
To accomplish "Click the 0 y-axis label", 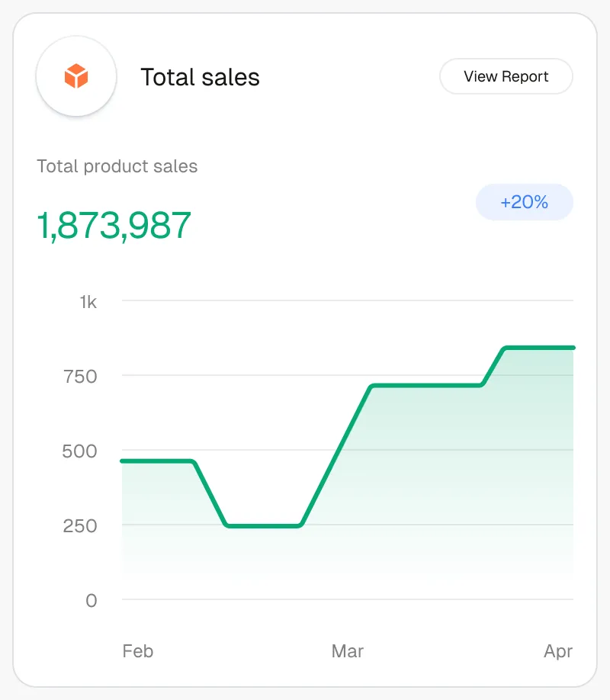I will (91, 600).
